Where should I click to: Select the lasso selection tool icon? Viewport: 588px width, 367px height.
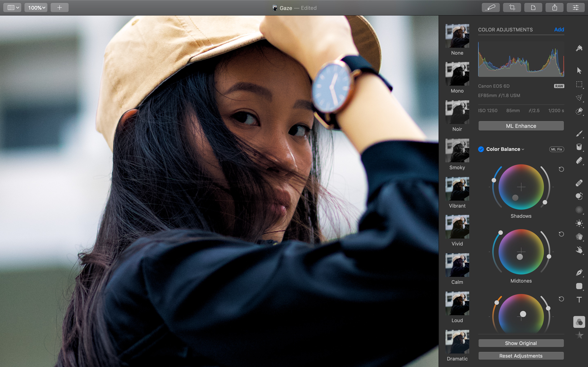coord(579,98)
